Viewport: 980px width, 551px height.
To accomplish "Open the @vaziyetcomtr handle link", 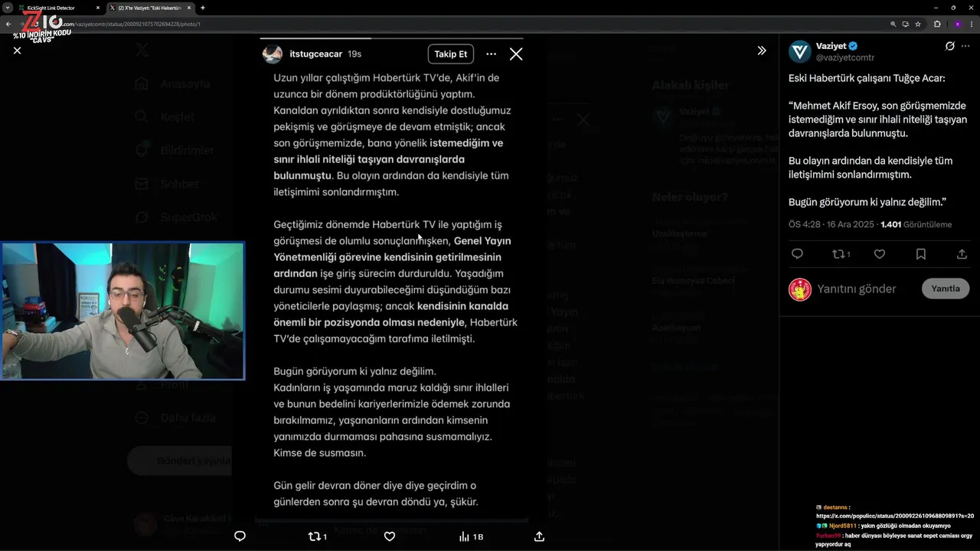I will pyautogui.click(x=845, y=57).
